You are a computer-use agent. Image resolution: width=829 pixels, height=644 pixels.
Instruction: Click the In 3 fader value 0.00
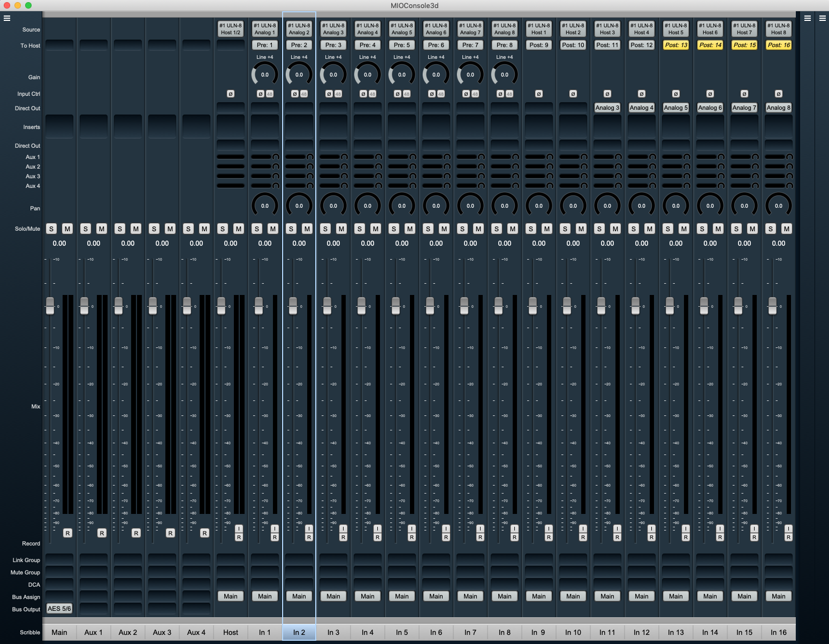click(333, 243)
